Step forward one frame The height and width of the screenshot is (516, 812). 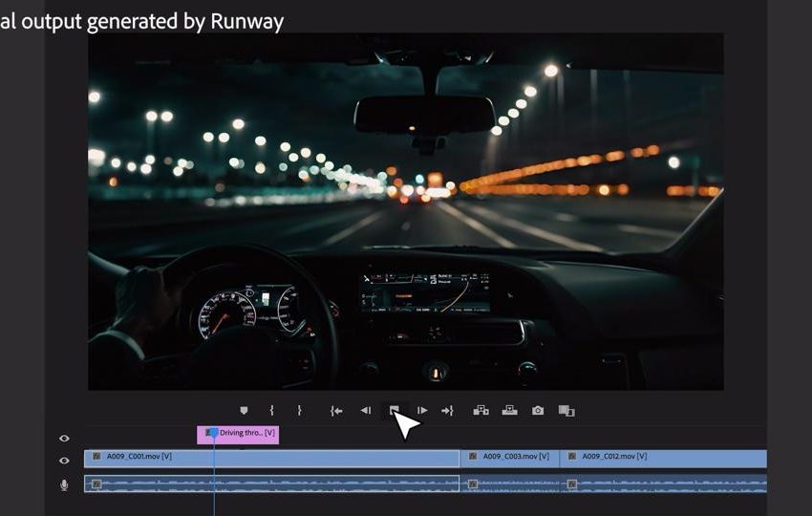coord(421,410)
